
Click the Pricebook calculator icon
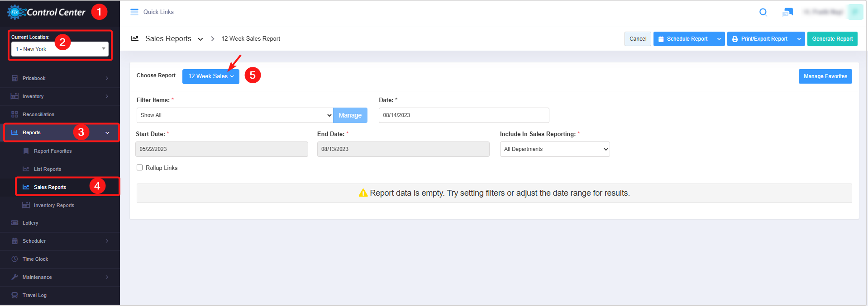[x=14, y=78]
